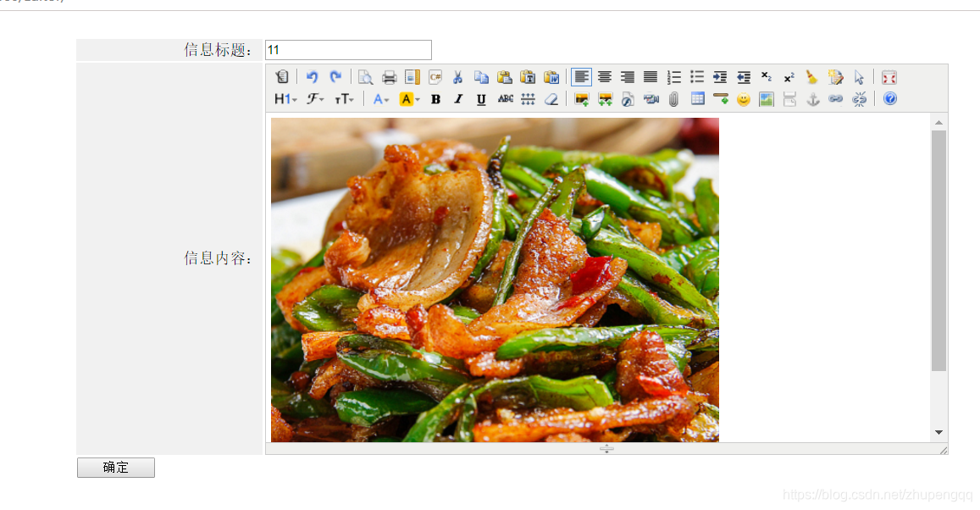This screenshot has height=510, width=980.
Task: Open the emoticons smiley picker
Action: tap(743, 99)
